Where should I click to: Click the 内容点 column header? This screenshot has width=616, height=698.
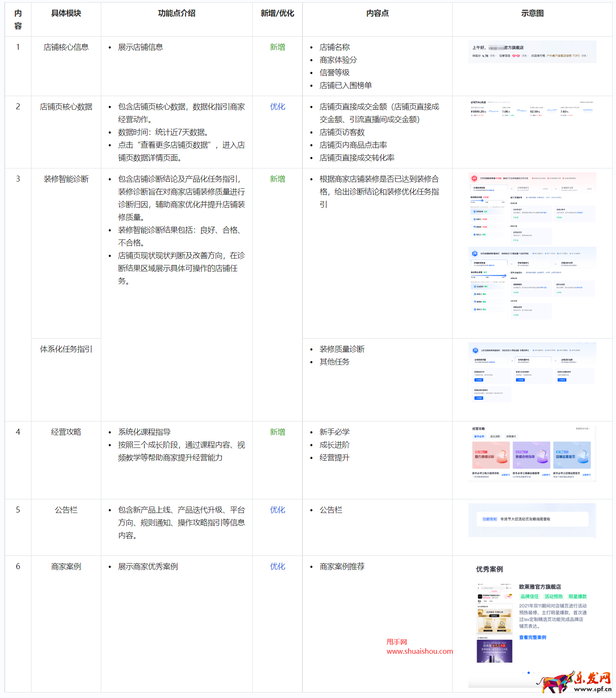(x=377, y=13)
